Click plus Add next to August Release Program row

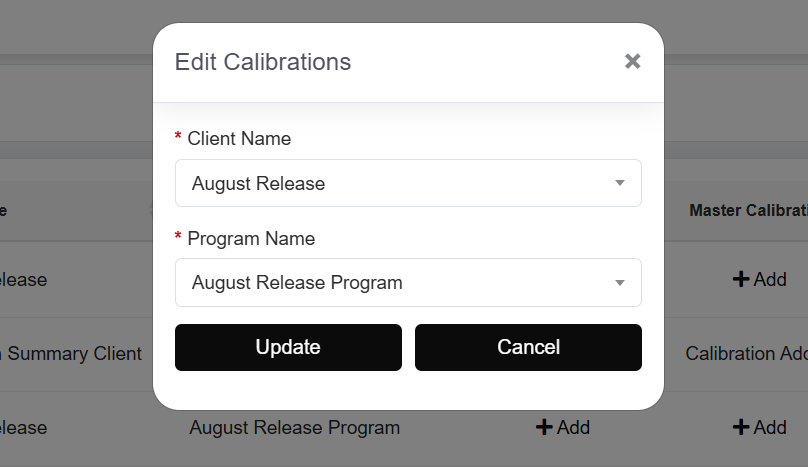pyautogui.click(x=563, y=428)
